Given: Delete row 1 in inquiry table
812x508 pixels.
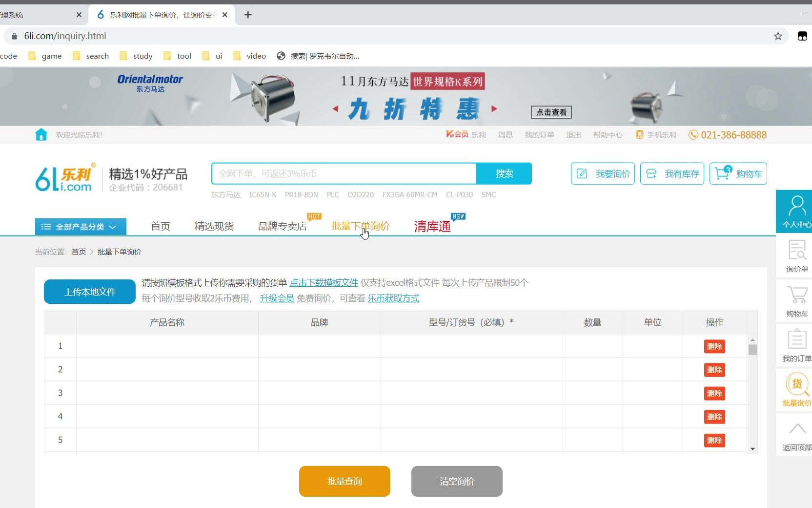Looking at the screenshot, I should 714,346.
